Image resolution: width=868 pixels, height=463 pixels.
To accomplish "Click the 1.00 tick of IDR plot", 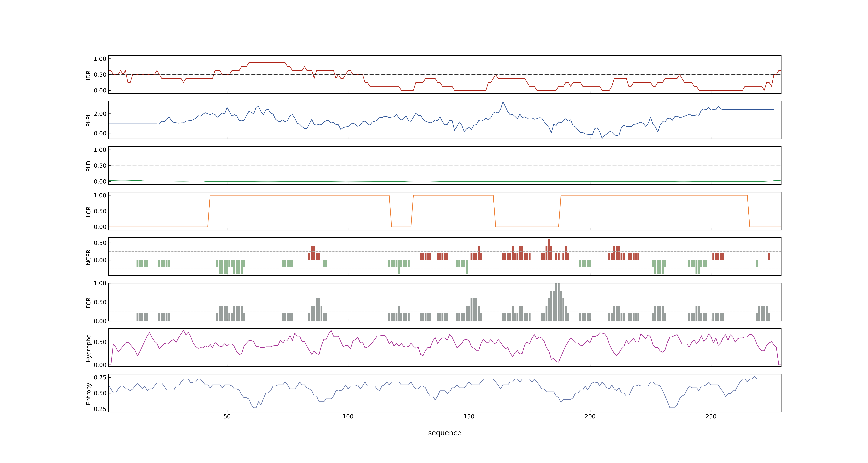I will pos(100,59).
